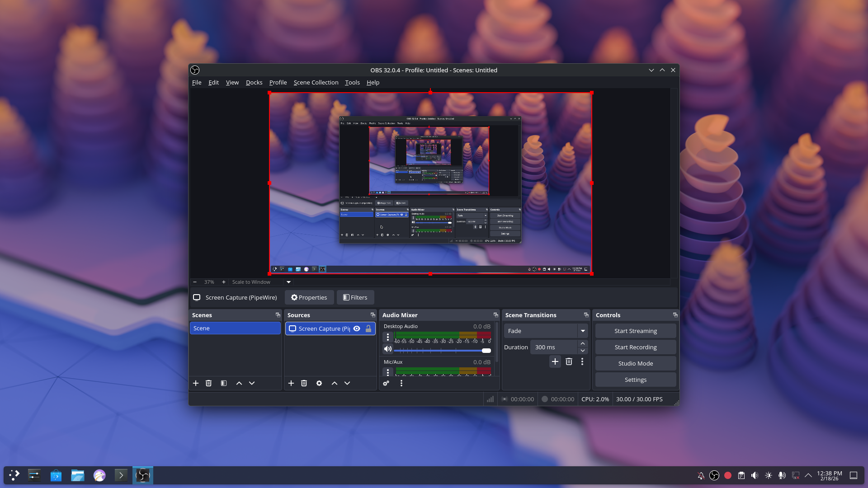The image size is (868, 488).
Task: Mute the Desktop Audio speaker icon
Action: (x=387, y=349)
